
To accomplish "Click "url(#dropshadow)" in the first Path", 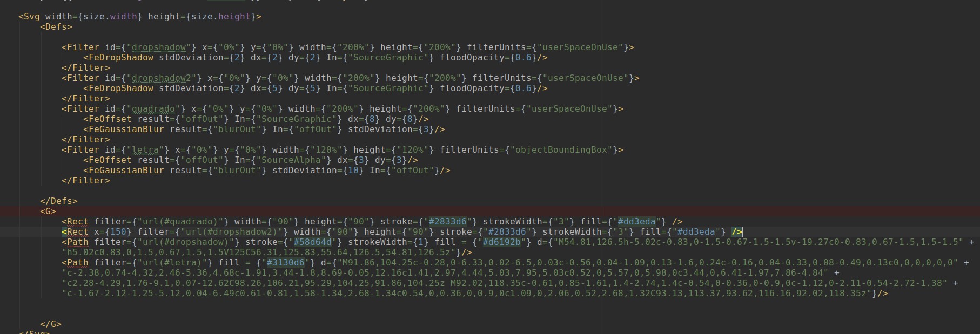I will [183, 242].
